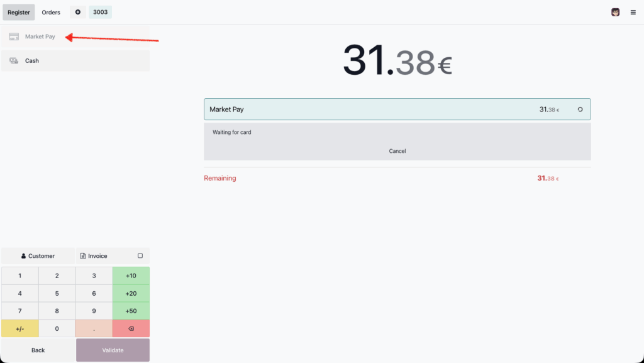Add +20 to the amount

[x=131, y=294]
